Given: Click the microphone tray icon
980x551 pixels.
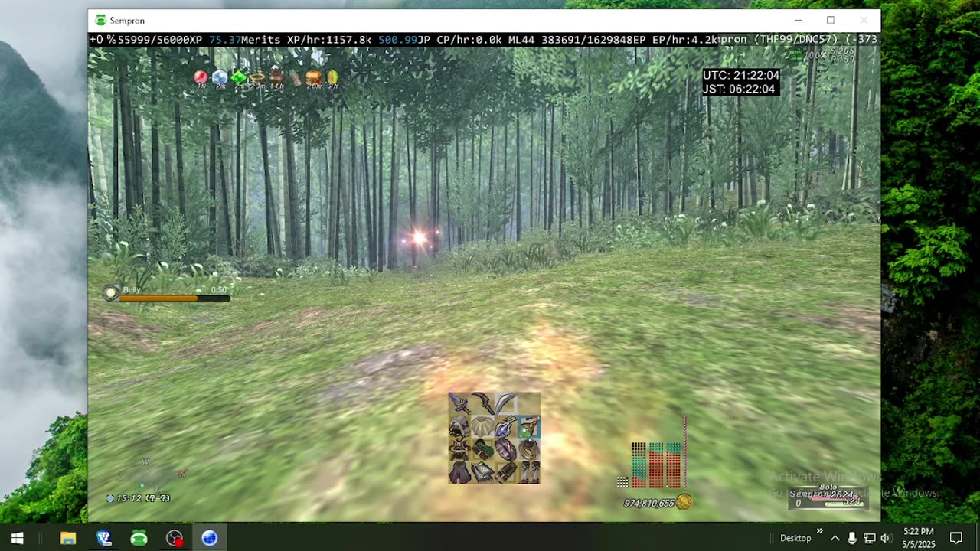Looking at the screenshot, I should (852, 538).
